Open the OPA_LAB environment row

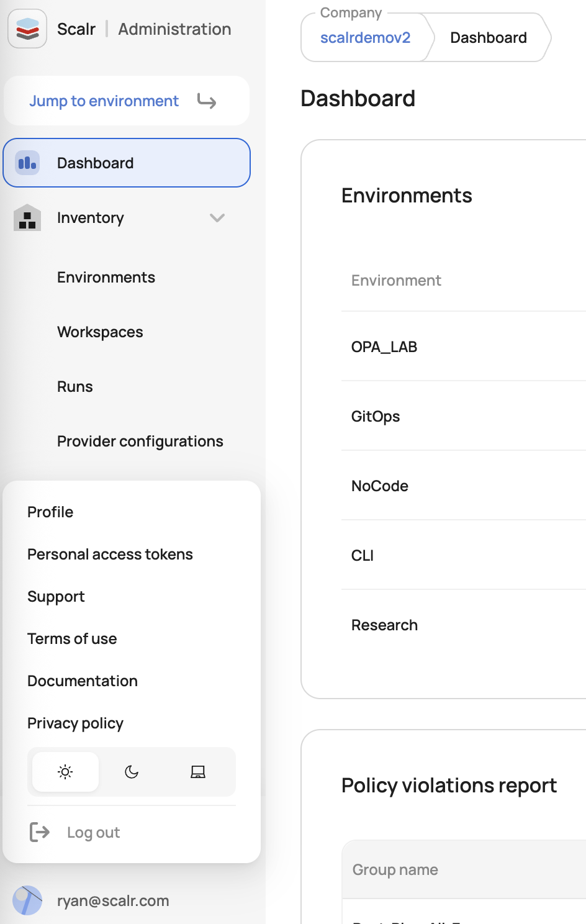[384, 347]
